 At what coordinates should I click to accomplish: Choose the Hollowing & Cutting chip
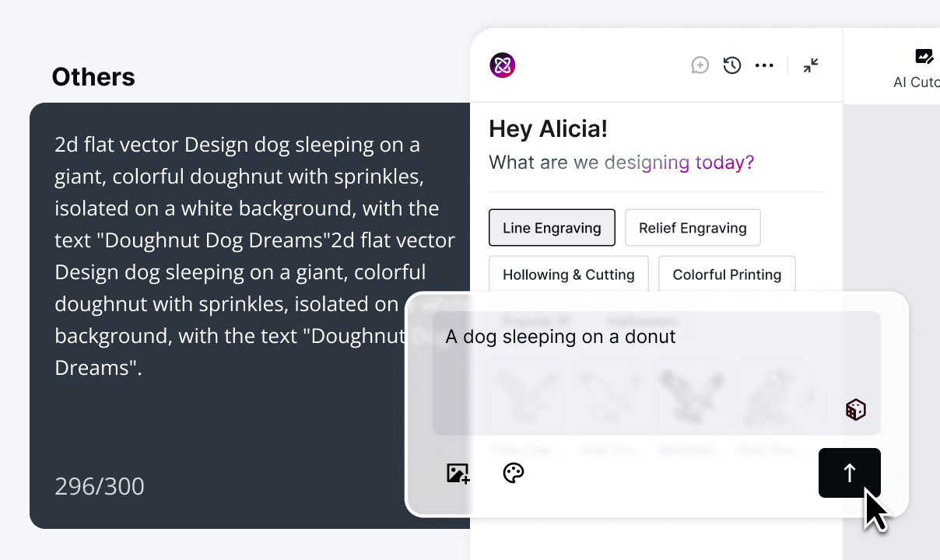(568, 275)
